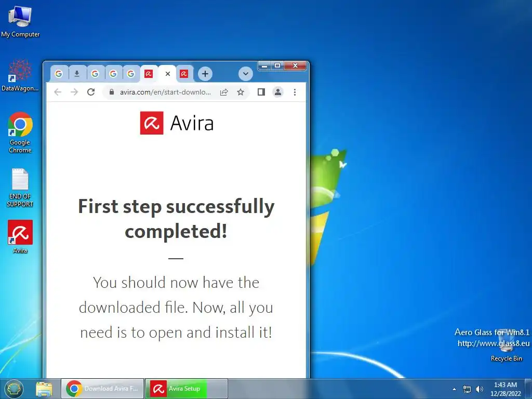Close the active Chrome tab
The image size is (532, 399).
168,74
